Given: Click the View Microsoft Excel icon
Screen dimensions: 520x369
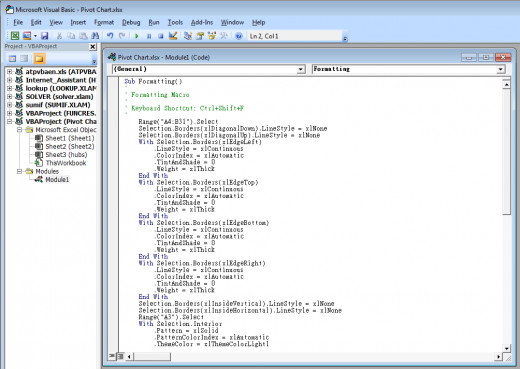Looking at the screenshot, I should click(15, 36).
